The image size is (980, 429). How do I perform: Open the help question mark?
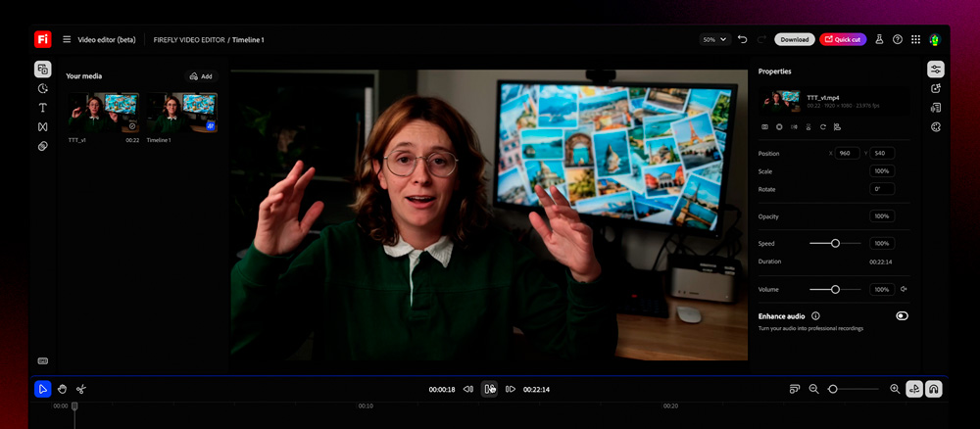(898, 39)
